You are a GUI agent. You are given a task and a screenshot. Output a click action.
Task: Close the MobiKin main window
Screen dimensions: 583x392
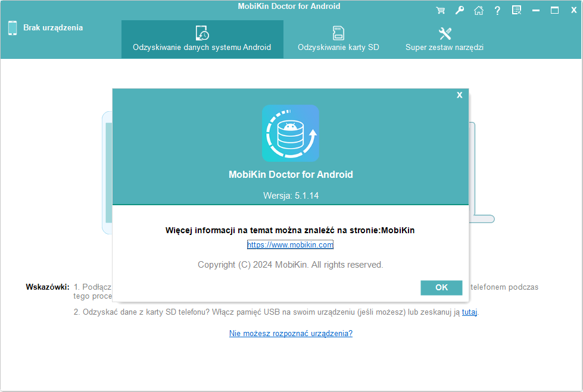(x=573, y=10)
